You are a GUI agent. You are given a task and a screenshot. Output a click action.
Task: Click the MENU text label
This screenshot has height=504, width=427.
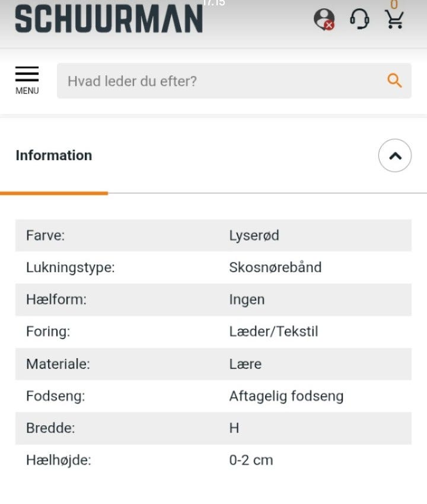click(x=27, y=91)
